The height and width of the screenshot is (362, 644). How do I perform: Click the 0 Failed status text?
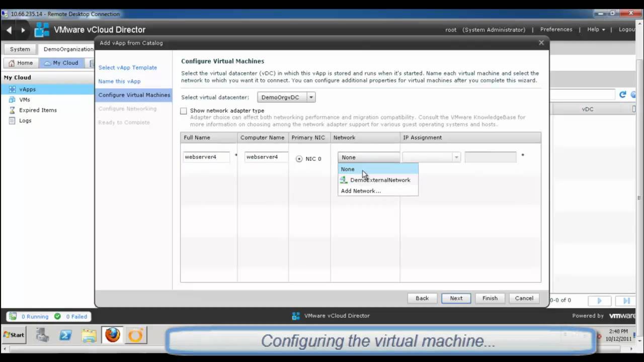(x=76, y=317)
